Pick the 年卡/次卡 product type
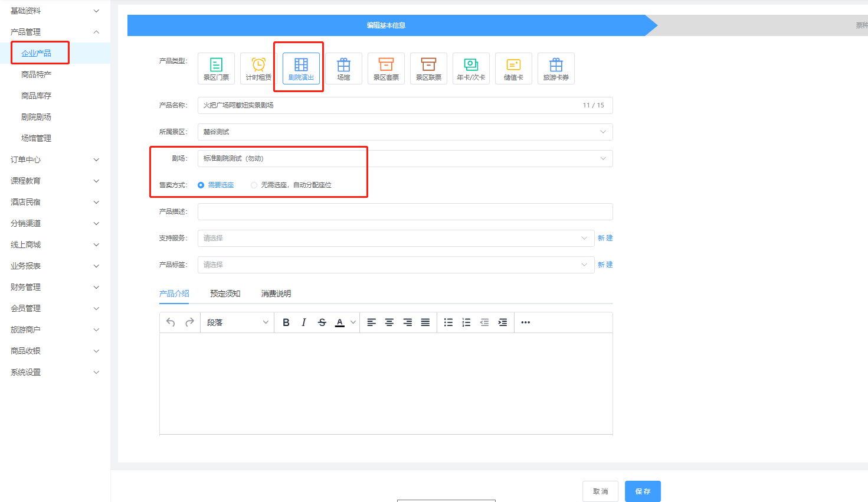 coord(471,69)
